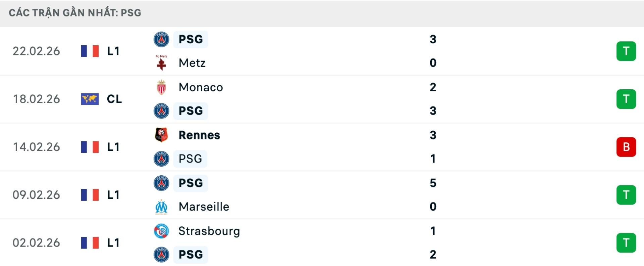This screenshot has width=644, height=266.
Task: Select the L1 label on the 22.02.26 row
Action: pos(113,51)
